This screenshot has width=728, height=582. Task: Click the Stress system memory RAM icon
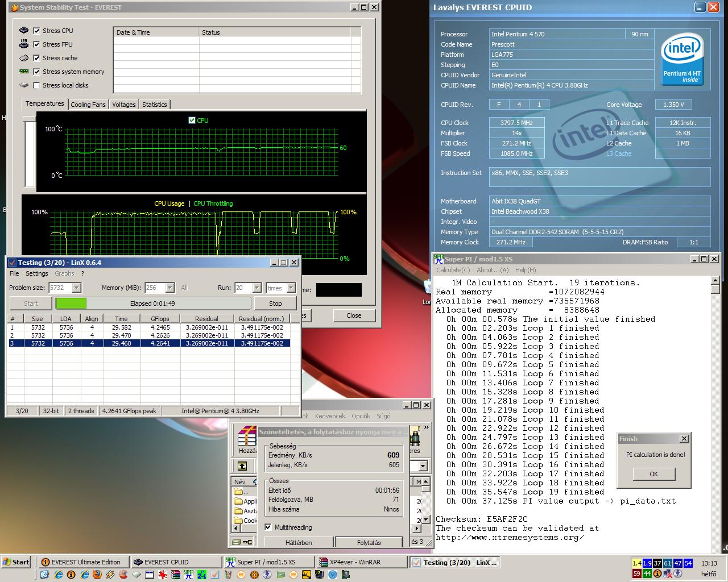24,72
